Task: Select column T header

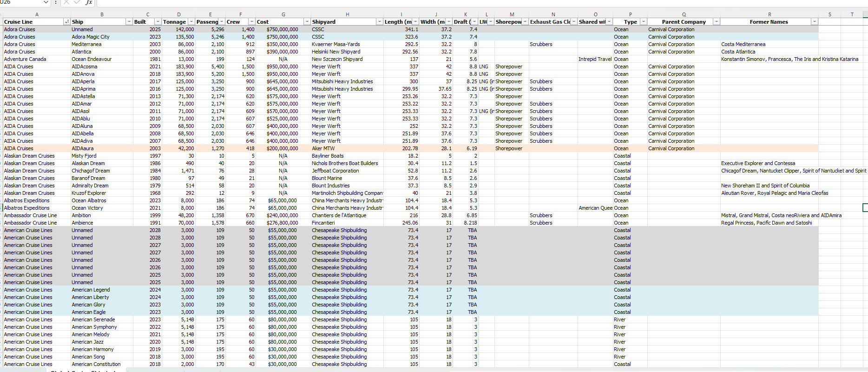Action: point(852,14)
